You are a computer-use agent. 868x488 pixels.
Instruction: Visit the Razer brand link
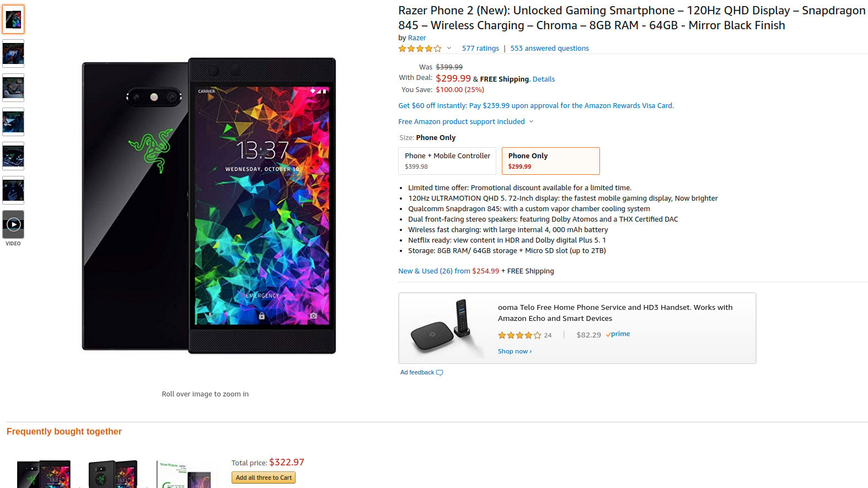point(417,38)
